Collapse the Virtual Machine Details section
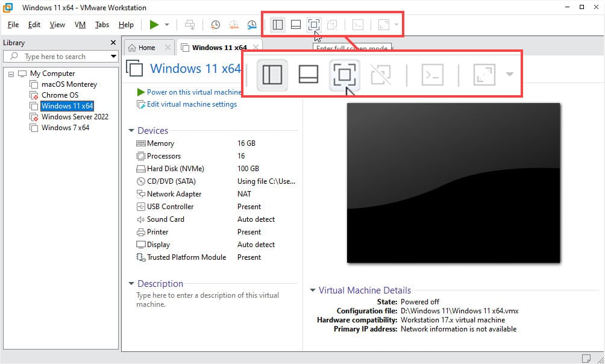The width and height of the screenshot is (605, 364). pyautogui.click(x=313, y=290)
